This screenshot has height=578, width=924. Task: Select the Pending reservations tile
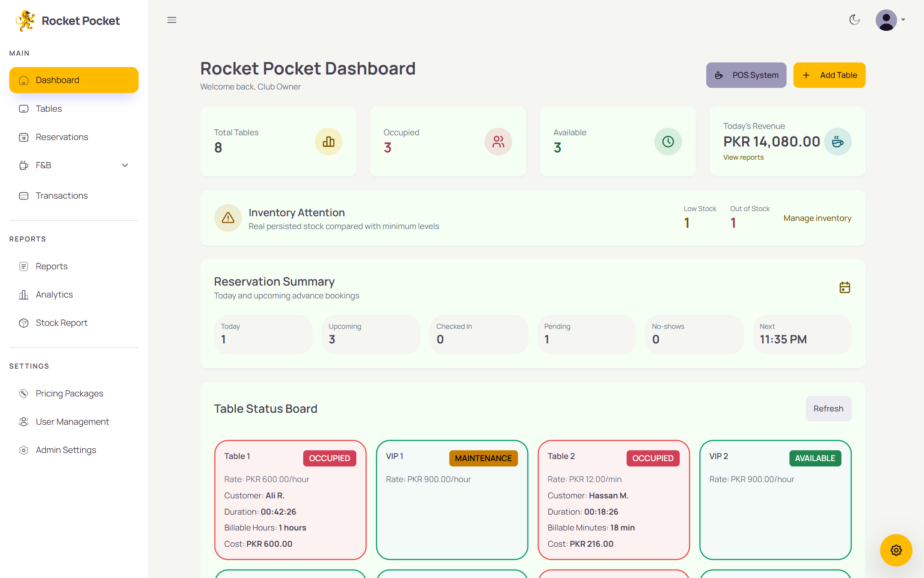(586, 334)
